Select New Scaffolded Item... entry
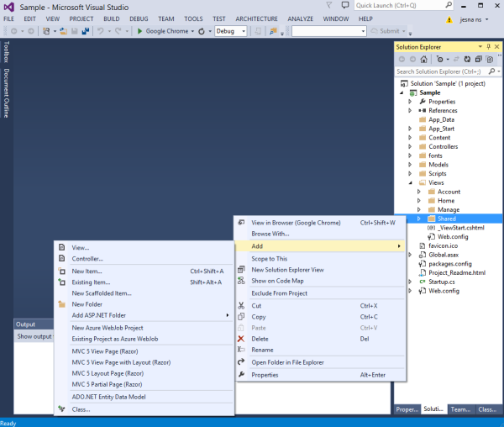Image resolution: width=504 pixels, height=427 pixels. point(144,293)
